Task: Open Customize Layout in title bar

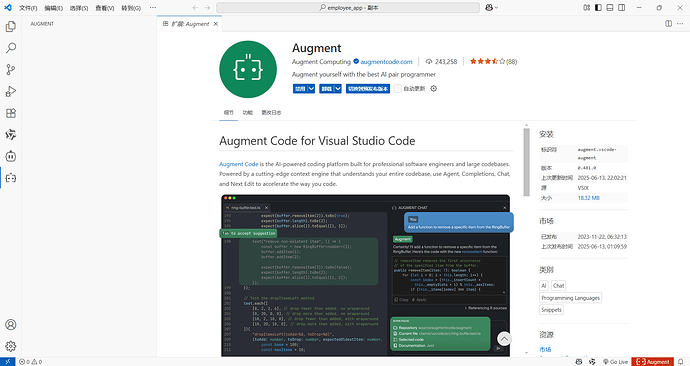Action: point(587,7)
